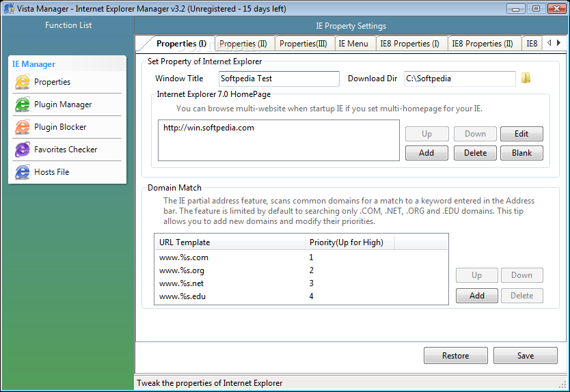Click the orange Plugin Blocker icon
Viewport: 570px width, 392px height.
[23, 127]
